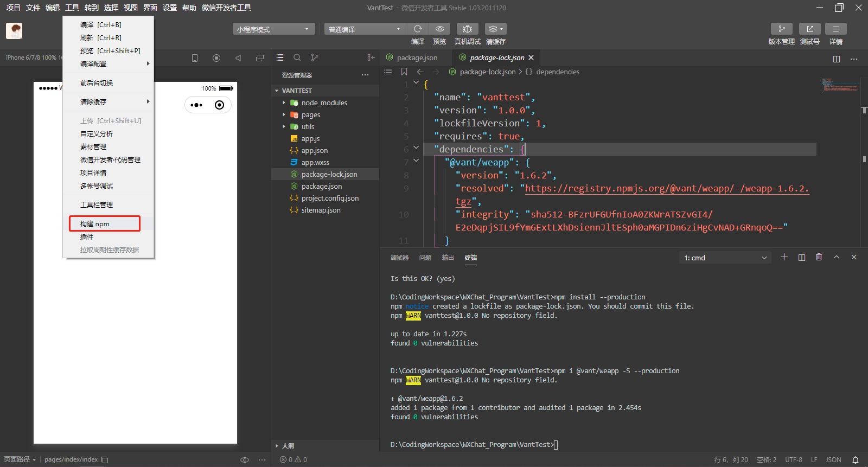Click the user avatar
This screenshot has height=467, width=868.
click(x=14, y=30)
